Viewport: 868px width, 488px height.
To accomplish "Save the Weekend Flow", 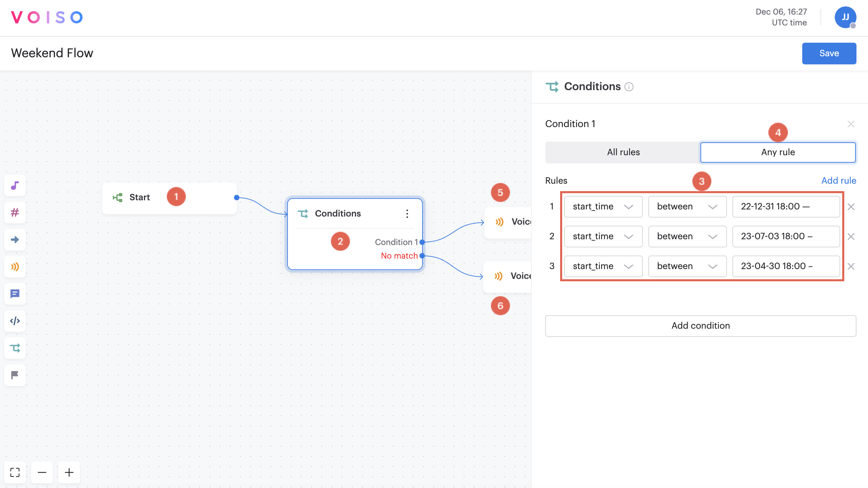I will pos(829,53).
